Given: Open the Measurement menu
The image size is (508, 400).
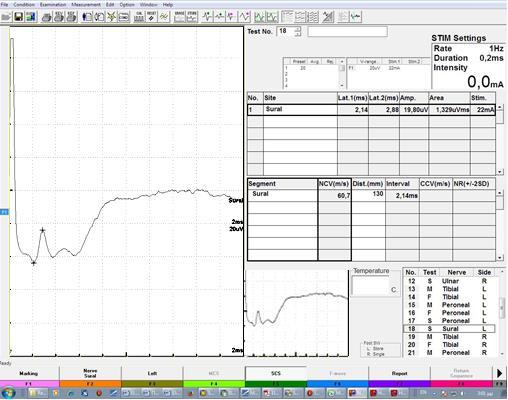Looking at the screenshot, I should tap(86, 5).
